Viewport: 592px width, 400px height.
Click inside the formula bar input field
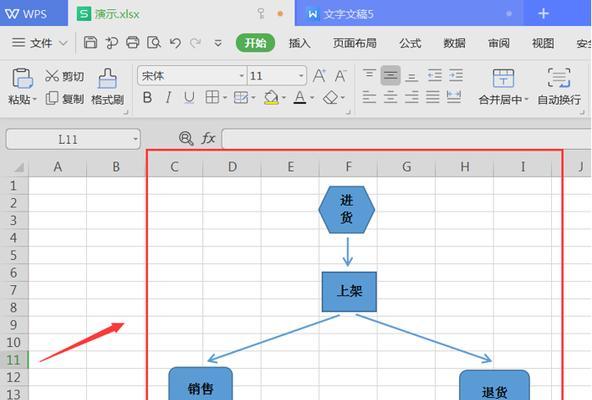[406, 139]
